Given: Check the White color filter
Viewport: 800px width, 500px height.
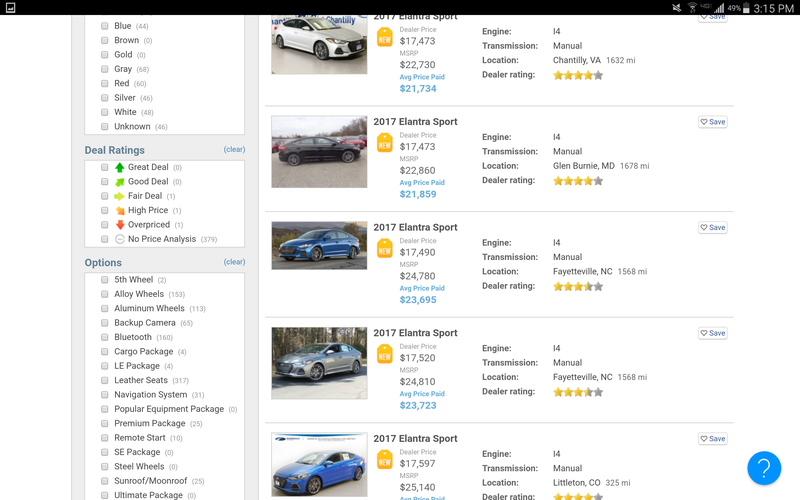Looking at the screenshot, I should tap(105, 112).
